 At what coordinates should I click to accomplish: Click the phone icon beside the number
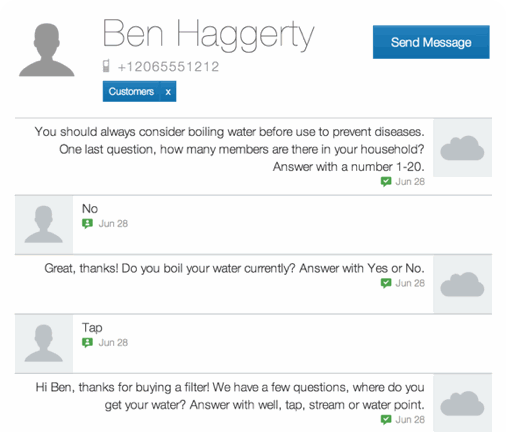[106, 66]
